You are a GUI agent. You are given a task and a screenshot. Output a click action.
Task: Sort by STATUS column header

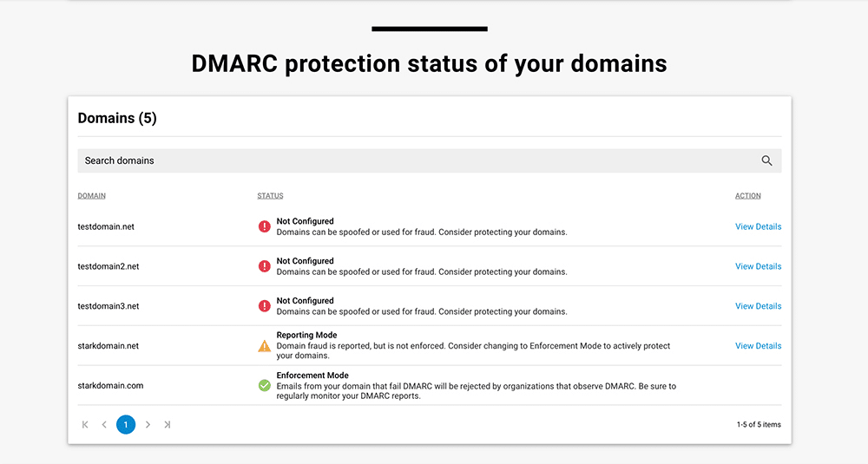pos(270,196)
